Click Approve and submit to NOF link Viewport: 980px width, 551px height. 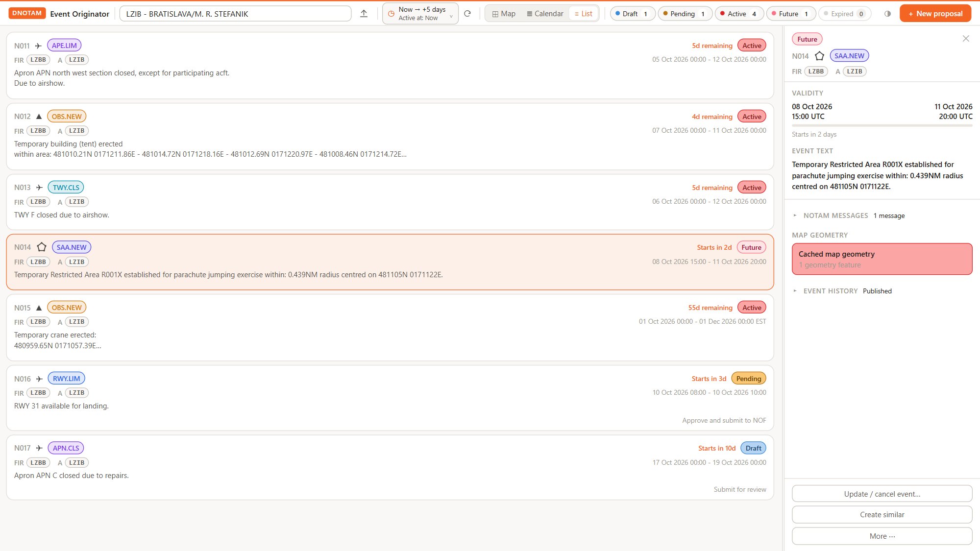coord(724,421)
